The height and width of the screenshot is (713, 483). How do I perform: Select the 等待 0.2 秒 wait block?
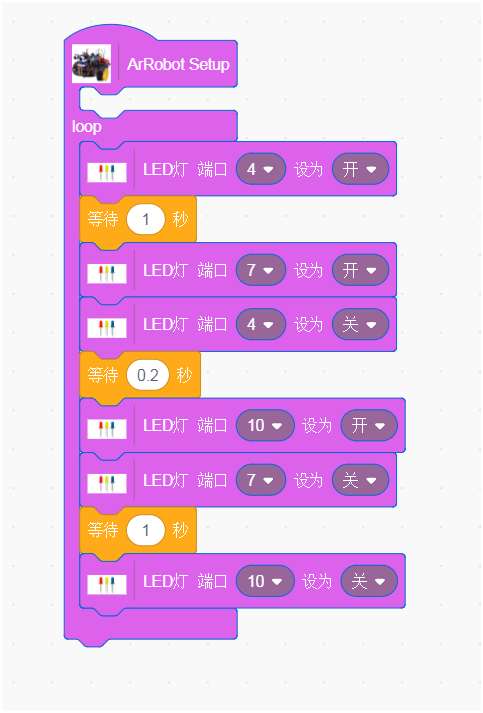140,375
